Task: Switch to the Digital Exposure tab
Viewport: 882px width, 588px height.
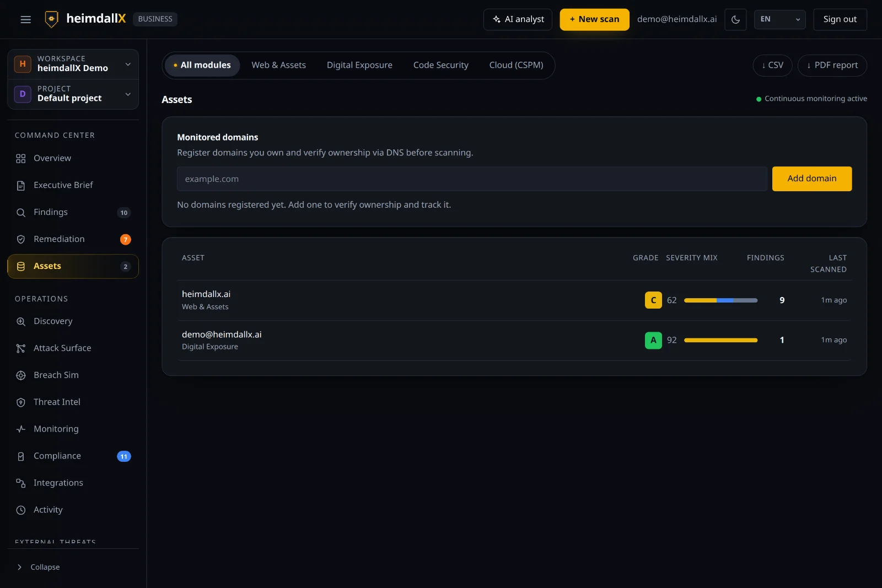Action: point(359,65)
